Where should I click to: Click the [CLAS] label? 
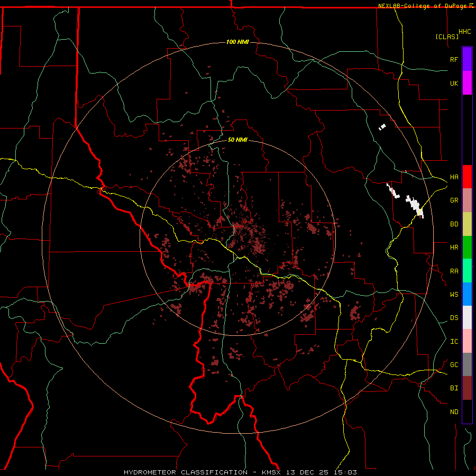pos(447,36)
